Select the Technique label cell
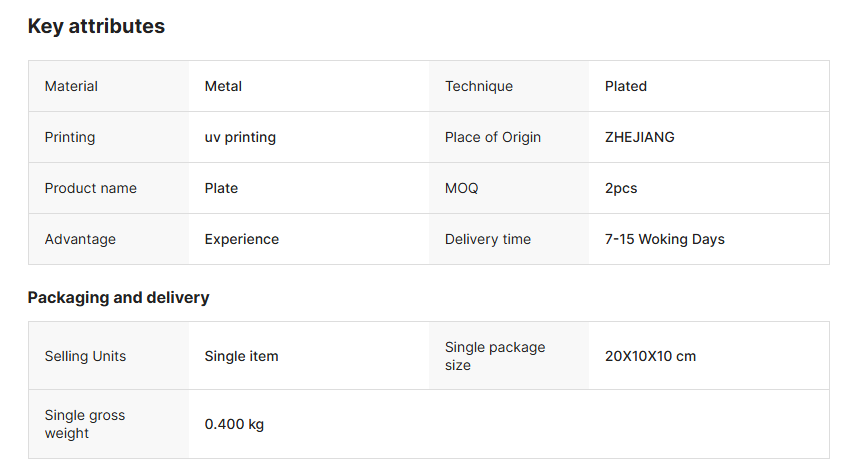Image resolution: width=847 pixels, height=470 pixels. 479,87
